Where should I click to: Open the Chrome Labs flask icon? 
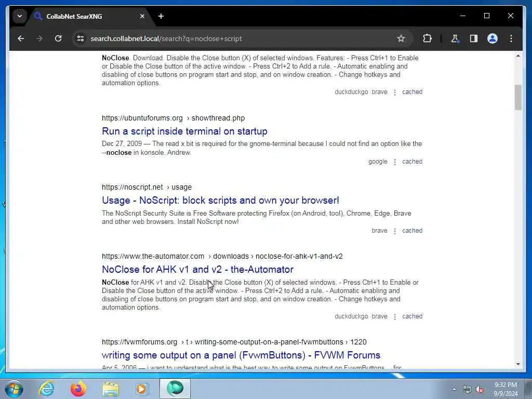tap(455, 38)
